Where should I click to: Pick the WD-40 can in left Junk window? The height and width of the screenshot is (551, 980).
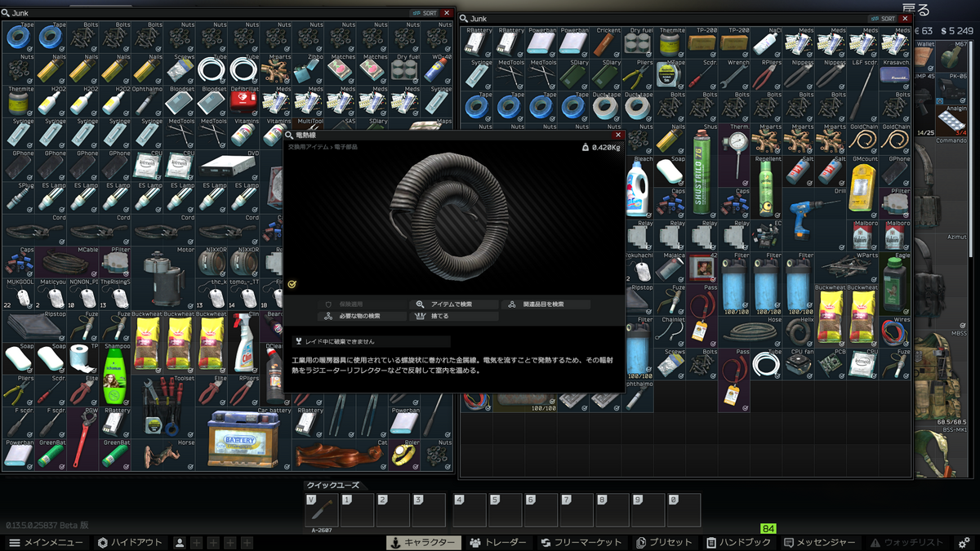point(436,69)
